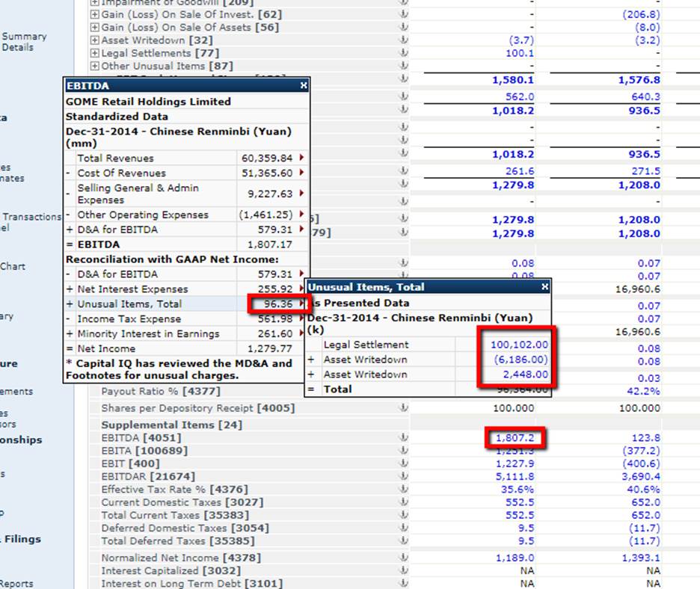Image resolution: width=700 pixels, height=589 pixels.
Task: Click the Normalized Net Income value 1,189.0
Action: 515,558
